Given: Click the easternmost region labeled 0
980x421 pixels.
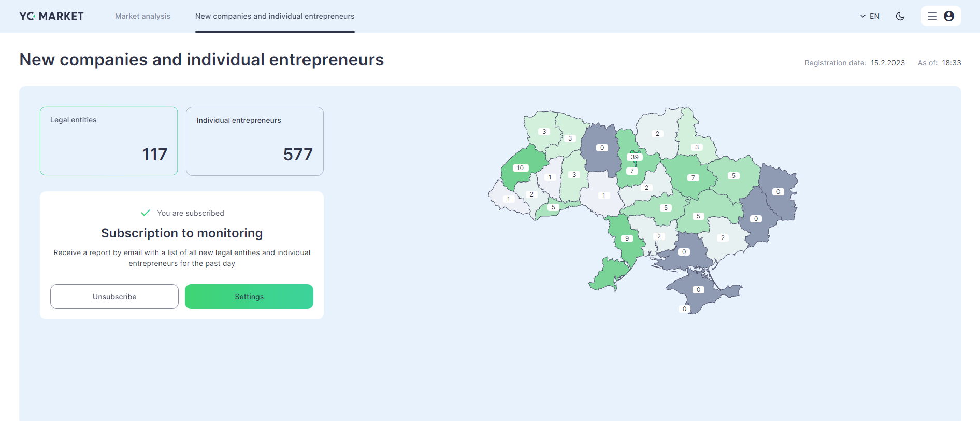Looking at the screenshot, I should click(x=778, y=191).
